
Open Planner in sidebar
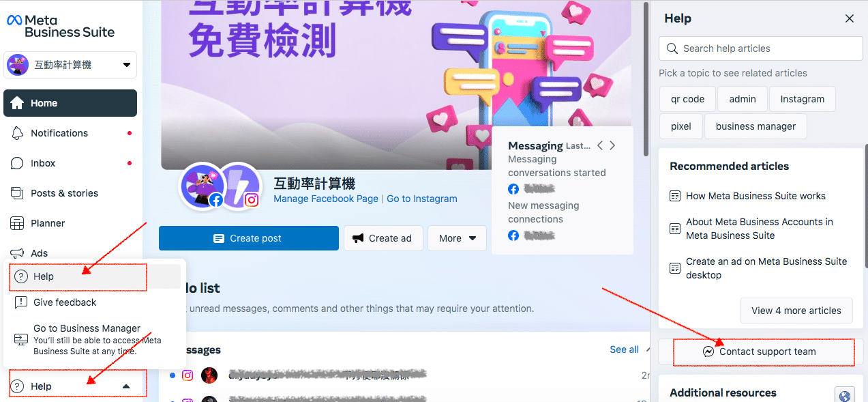click(x=70, y=223)
